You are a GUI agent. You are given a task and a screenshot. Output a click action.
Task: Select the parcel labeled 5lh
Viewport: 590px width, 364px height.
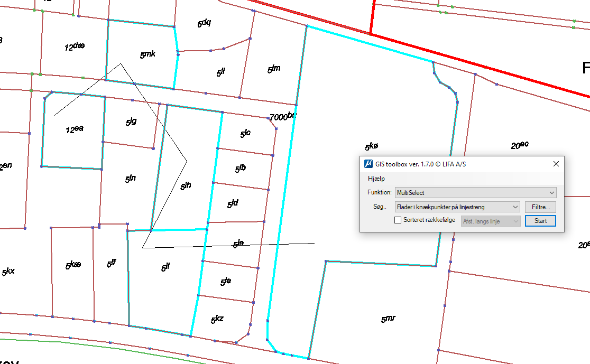(x=186, y=185)
